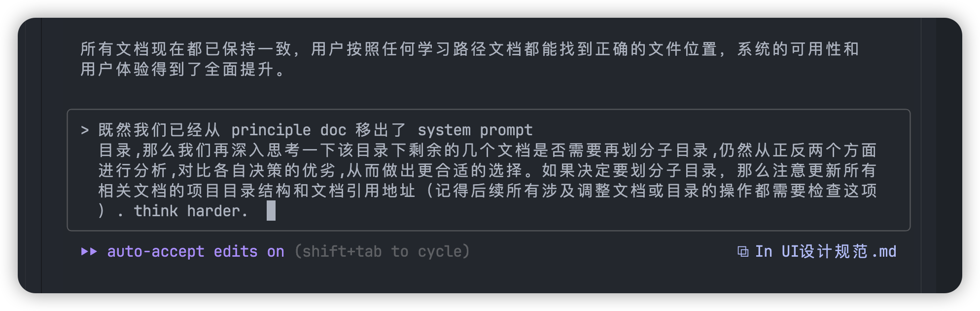The height and width of the screenshot is (311, 980).
Task: Click the phrase "如果决定要划分子目录" in the prompt
Action: click(629, 171)
